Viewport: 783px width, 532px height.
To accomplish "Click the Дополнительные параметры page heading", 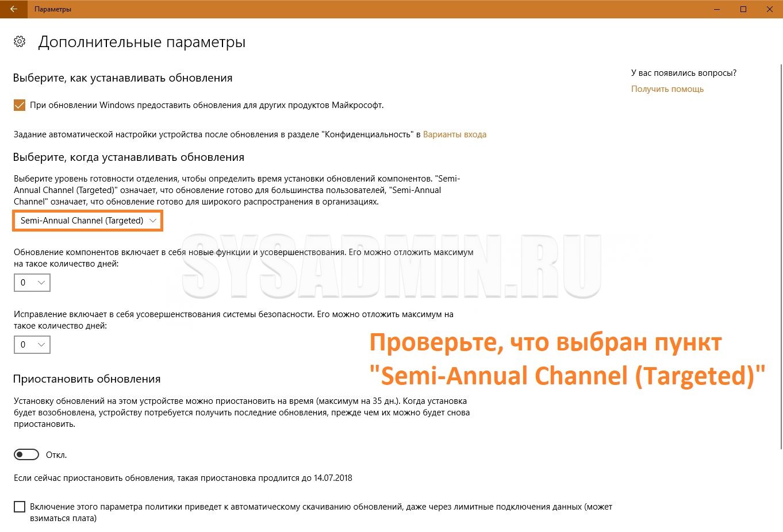I will pyautogui.click(x=142, y=42).
